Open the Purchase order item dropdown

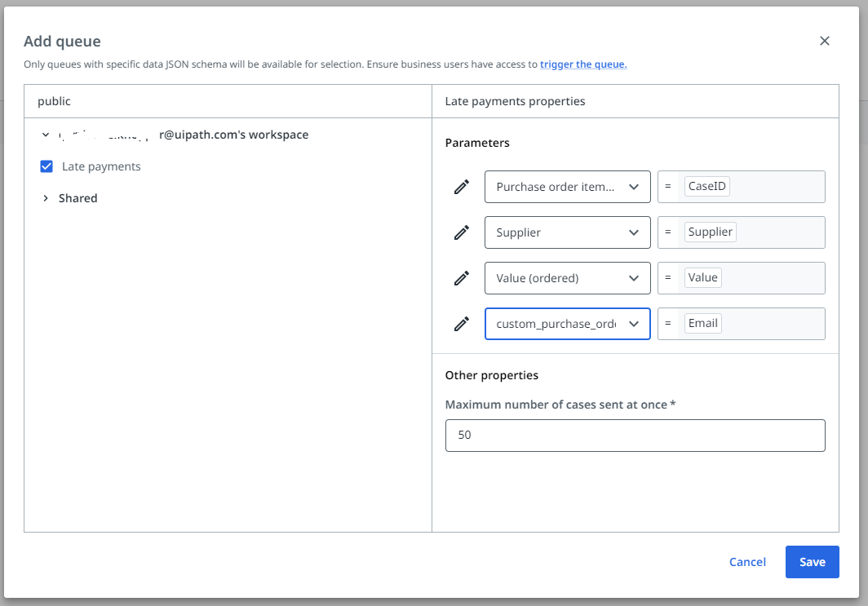(x=567, y=187)
